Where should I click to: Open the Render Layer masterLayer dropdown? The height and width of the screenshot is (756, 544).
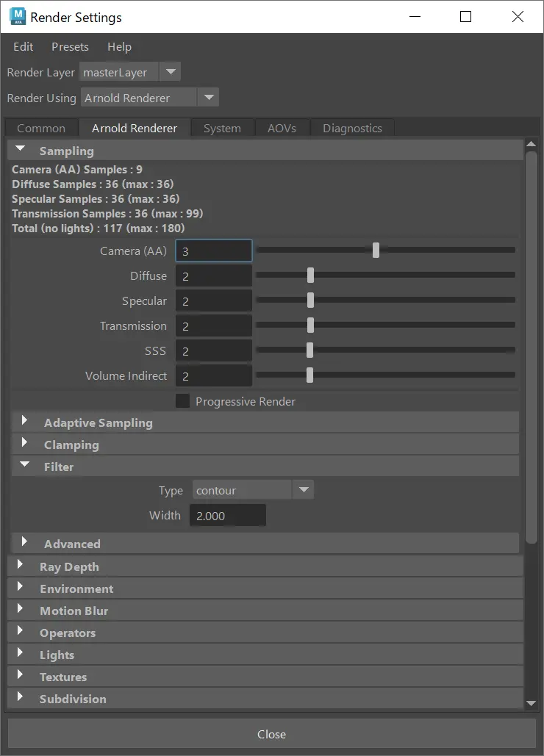tap(130, 72)
